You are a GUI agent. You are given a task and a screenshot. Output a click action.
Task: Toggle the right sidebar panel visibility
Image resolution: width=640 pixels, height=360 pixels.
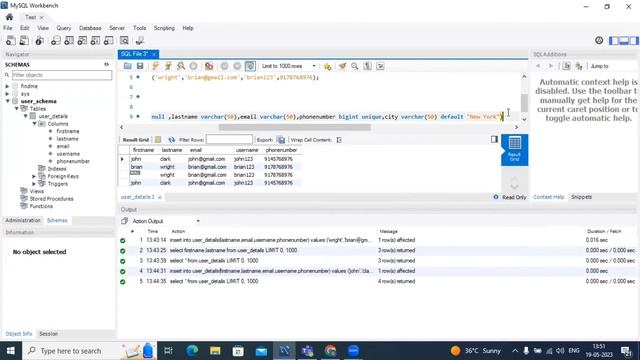634,40
